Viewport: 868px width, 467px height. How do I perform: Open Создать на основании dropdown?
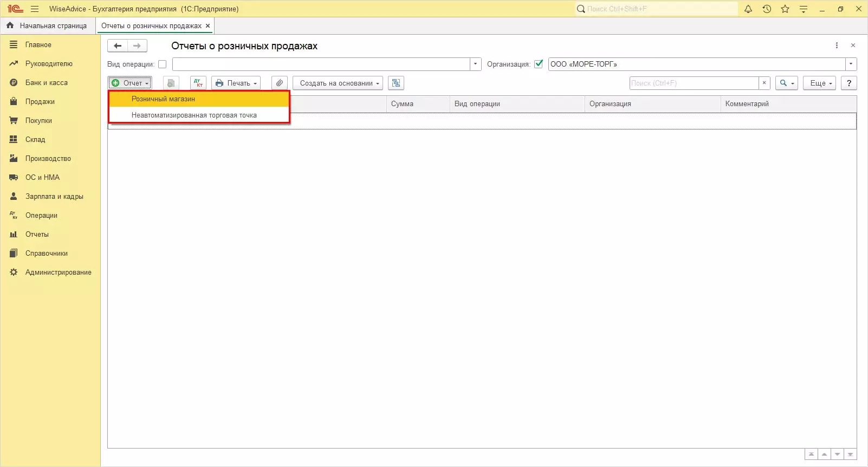[338, 83]
